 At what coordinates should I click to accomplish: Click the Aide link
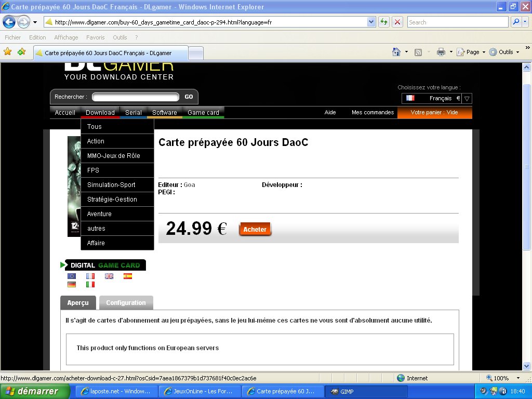(x=330, y=112)
